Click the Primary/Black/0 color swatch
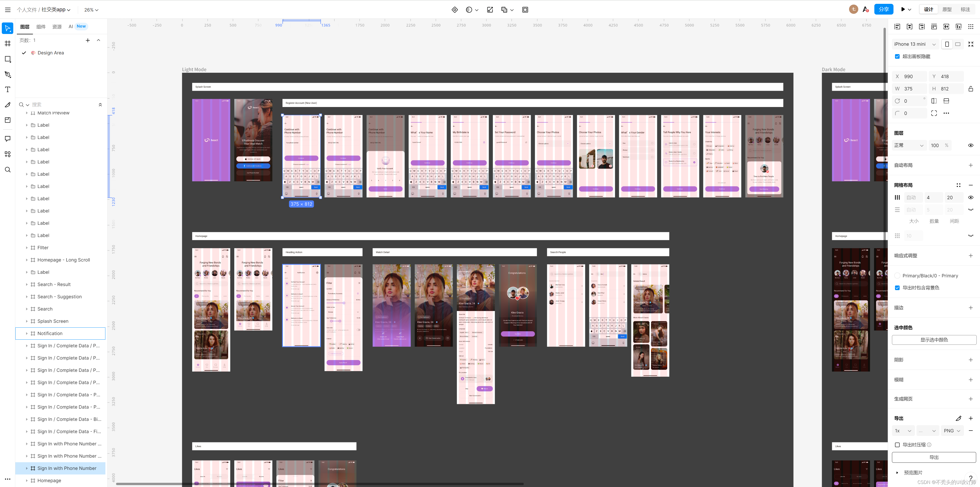The height and width of the screenshot is (487, 980). click(x=898, y=276)
